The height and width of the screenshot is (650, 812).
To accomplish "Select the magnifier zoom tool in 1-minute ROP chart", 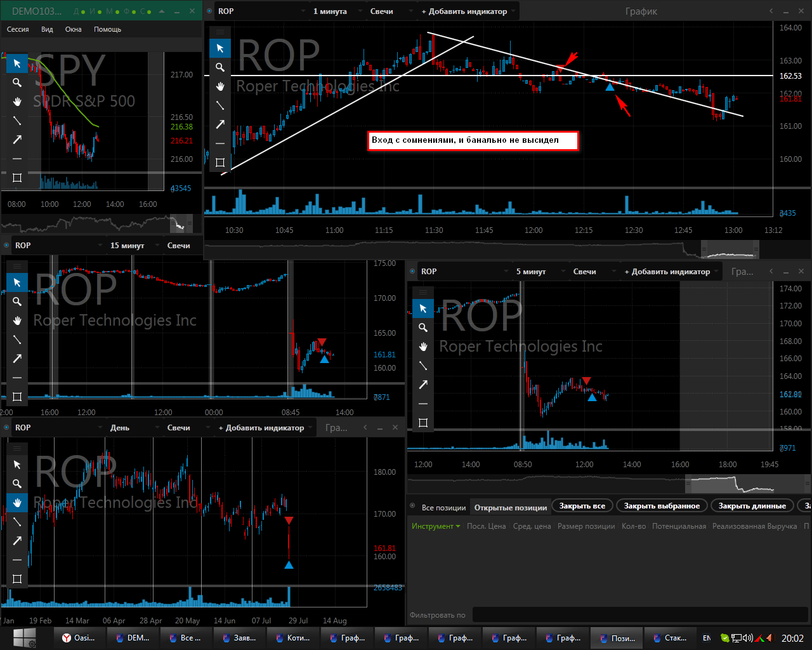I will [220, 67].
